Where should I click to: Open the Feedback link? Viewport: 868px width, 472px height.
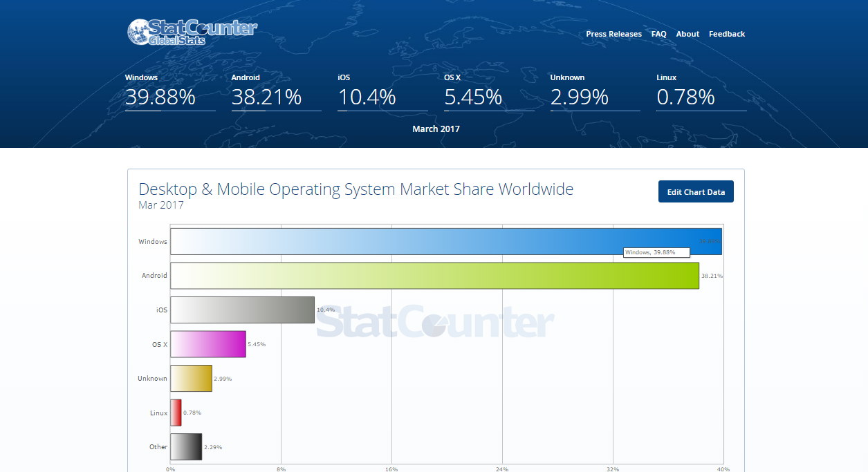point(727,34)
